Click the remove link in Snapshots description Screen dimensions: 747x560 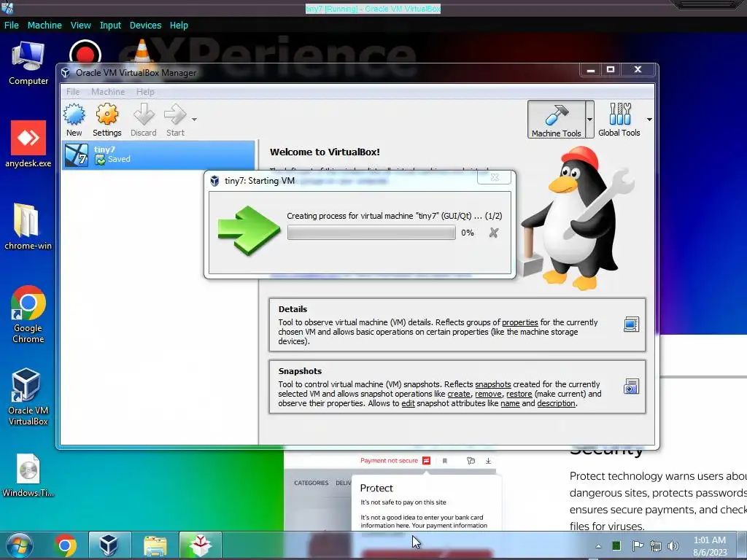pyautogui.click(x=488, y=394)
